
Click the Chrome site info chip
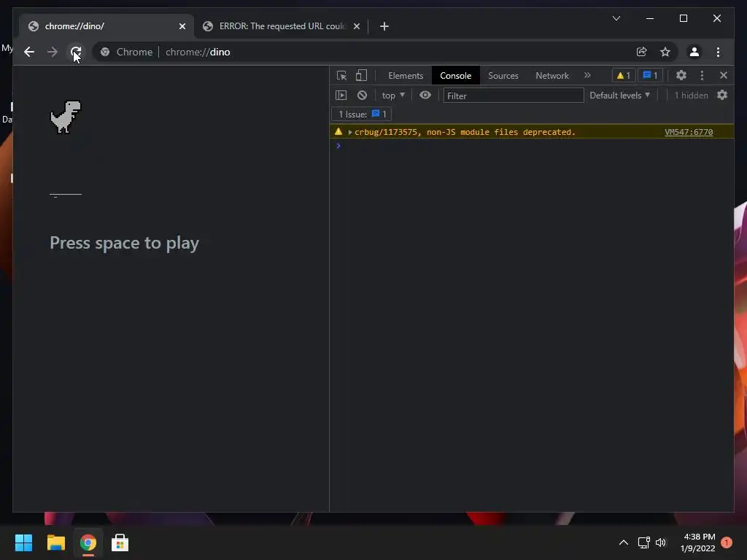point(127,52)
